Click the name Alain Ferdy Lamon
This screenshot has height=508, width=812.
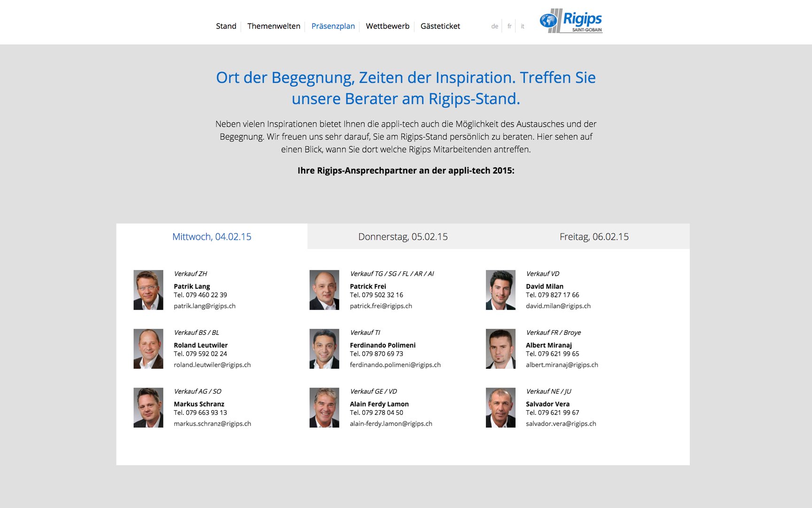pos(379,404)
